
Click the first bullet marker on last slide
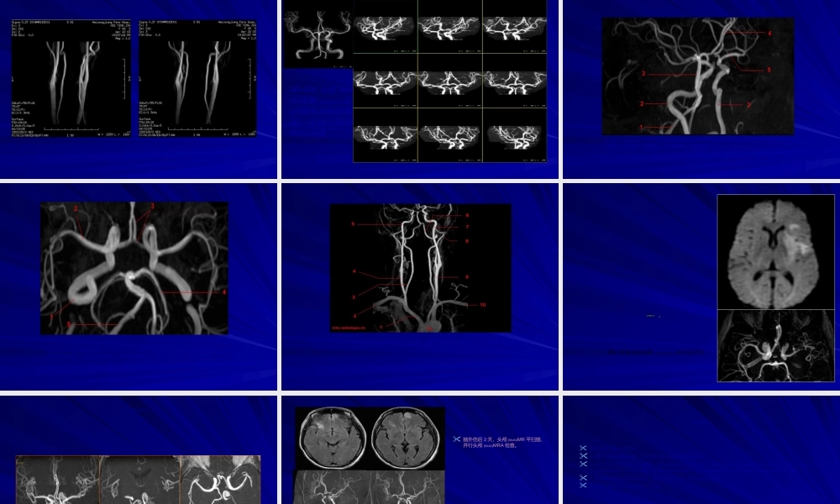click(x=583, y=449)
